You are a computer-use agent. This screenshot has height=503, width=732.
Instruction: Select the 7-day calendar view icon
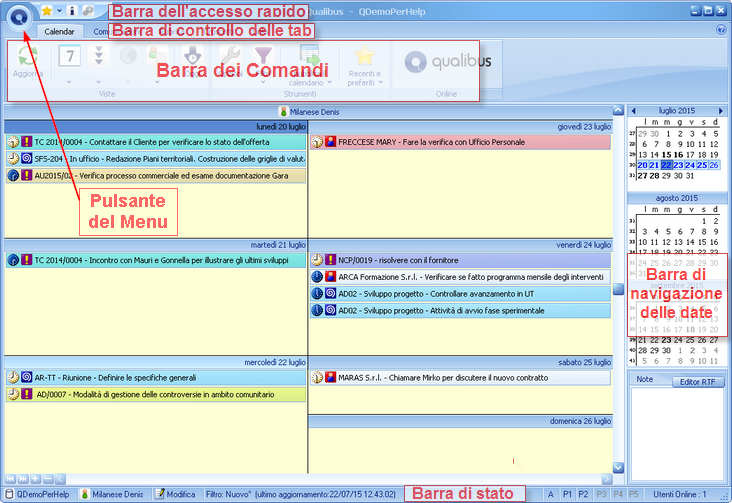click(x=70, y=56)
